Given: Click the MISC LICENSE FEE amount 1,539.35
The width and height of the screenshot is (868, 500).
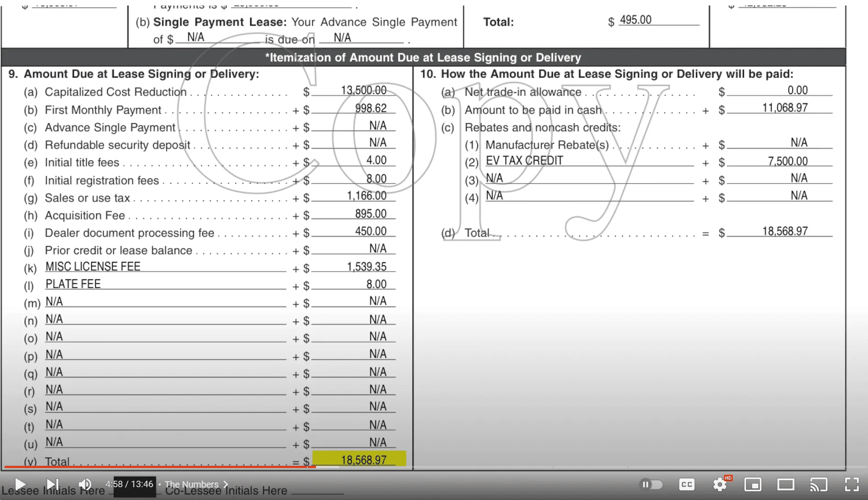Looking at the screenshot, I should tap(366, 267).
